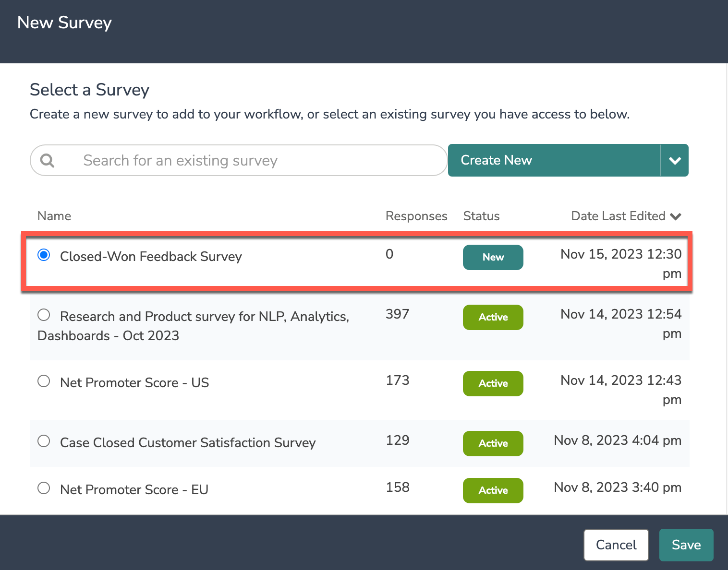This screenshot has height=570, width=728.
Task: Click Active badge for Net Promoter Score - EU
Action: (493, 490)
